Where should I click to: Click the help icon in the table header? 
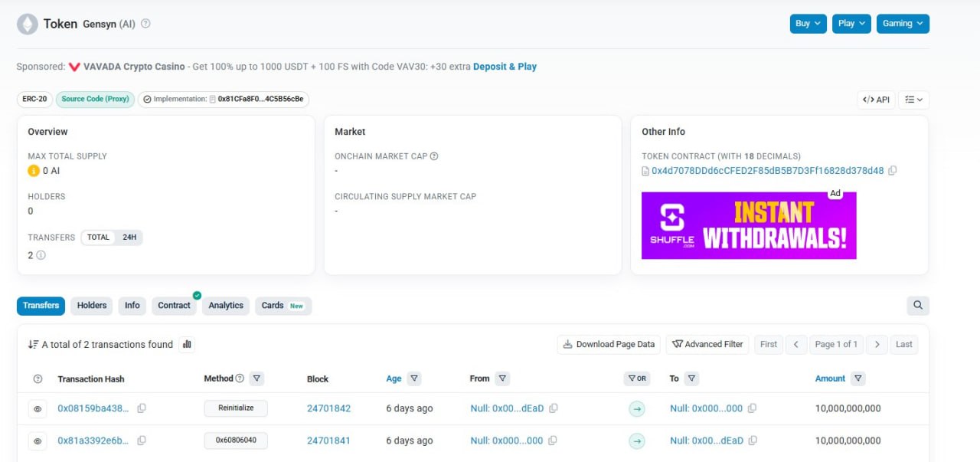(x=38, y=378)
